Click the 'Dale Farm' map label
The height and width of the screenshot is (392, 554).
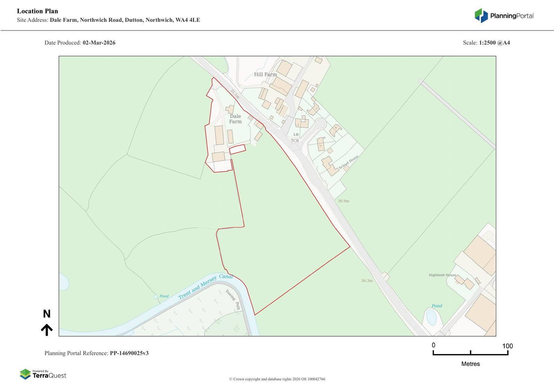pos(235,119)
